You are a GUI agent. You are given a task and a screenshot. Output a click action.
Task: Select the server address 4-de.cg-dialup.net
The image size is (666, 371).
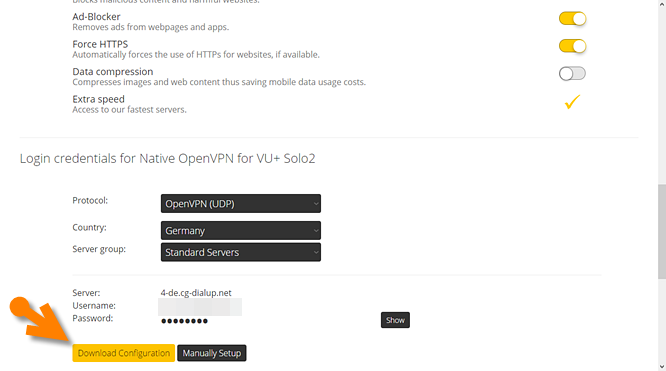click(x=196, y=293)
